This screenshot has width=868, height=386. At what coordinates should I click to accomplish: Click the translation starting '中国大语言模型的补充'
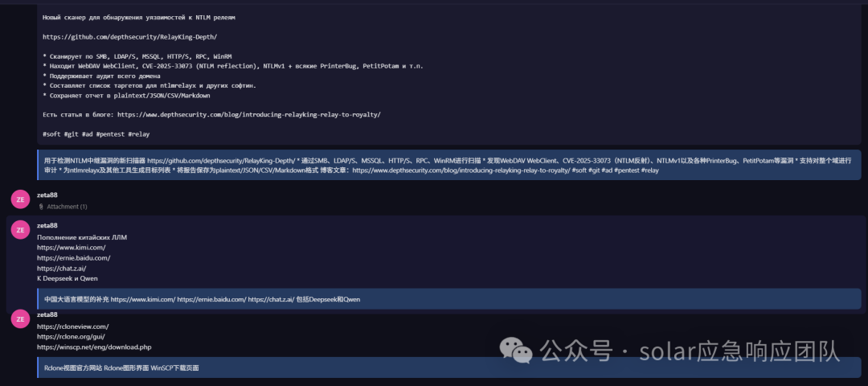pyautogui.click(x=449, y=299)
